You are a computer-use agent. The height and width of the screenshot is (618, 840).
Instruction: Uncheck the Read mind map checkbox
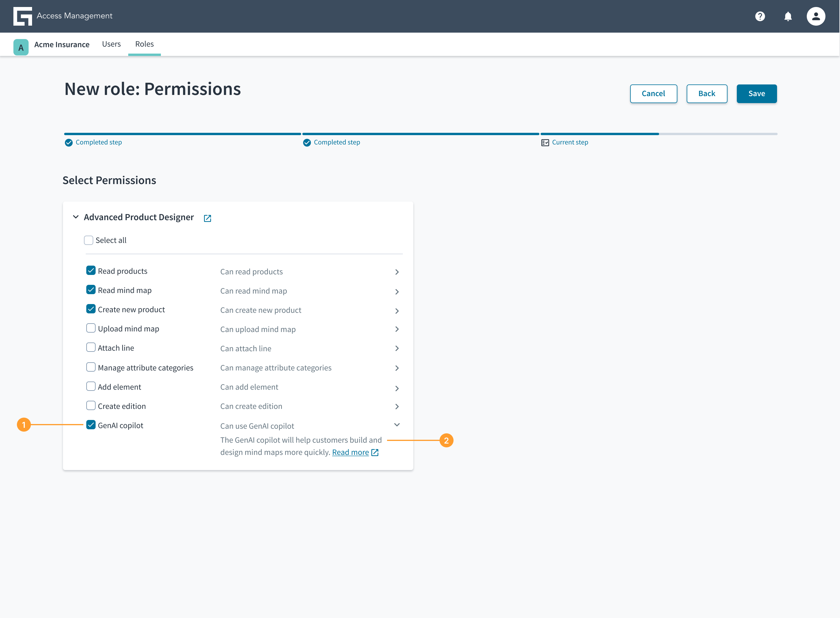pyautogui.click(x=91, y=289)
